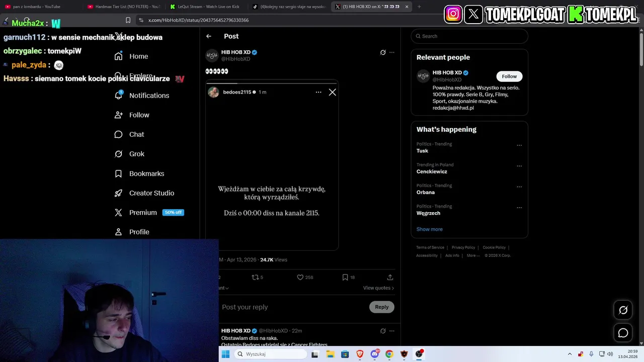The height and width of the screenshot is (362, 644).
Task: Open Bookmarks in the X sidebar
Action: pos(139,173)
